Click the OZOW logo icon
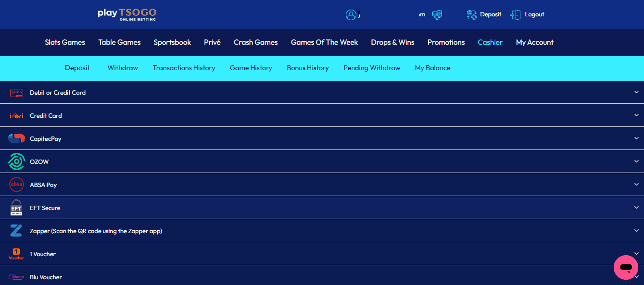Screen dimensions: 644x285 click(x=16, y=162)
